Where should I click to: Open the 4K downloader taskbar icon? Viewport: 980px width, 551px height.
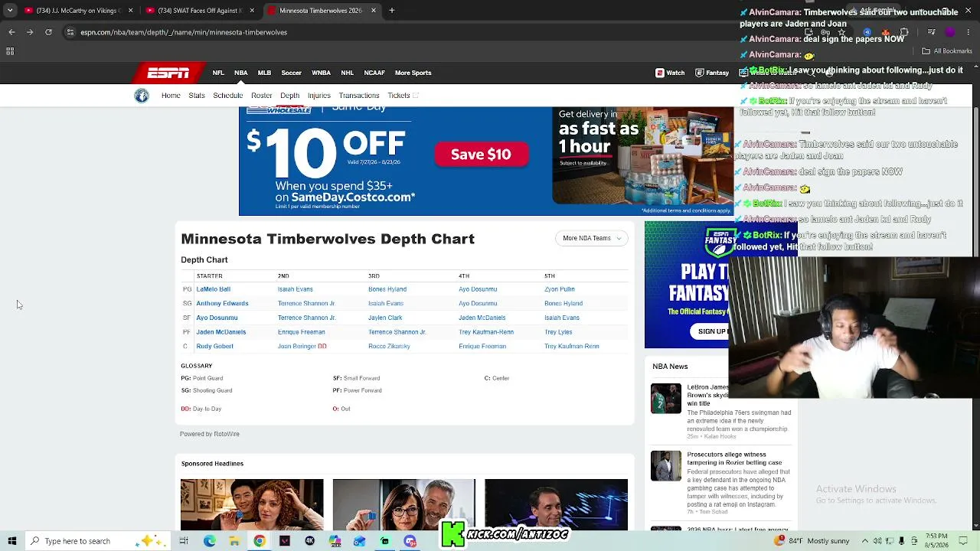pyautogui.click(x=310, y=541)
